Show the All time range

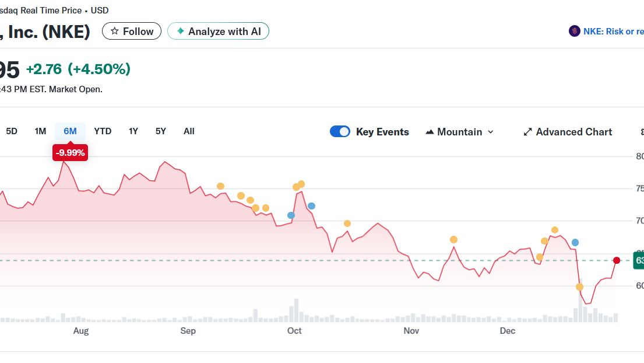tap(189, 131)
